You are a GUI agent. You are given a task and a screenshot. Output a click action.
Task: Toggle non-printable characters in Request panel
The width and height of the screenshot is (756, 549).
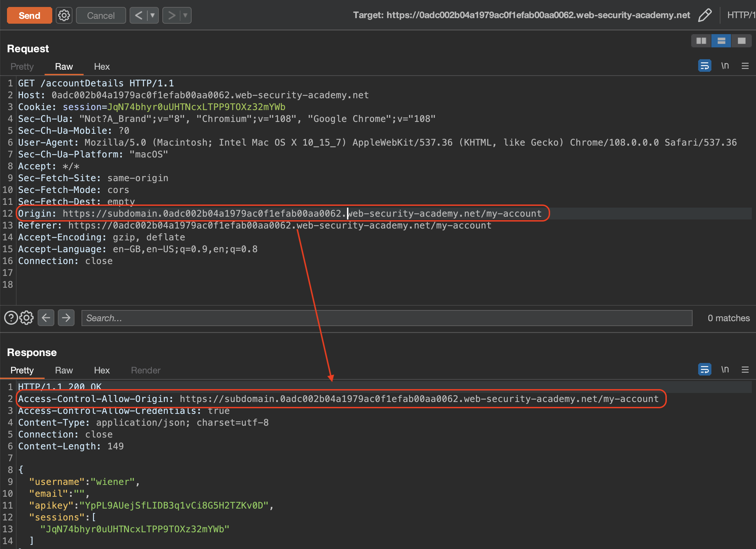725,66
